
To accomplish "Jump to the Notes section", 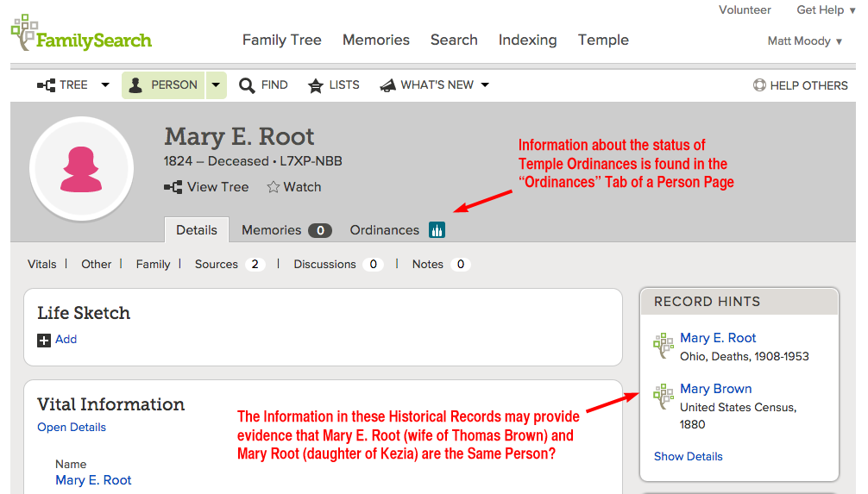I will click(427, 265).
